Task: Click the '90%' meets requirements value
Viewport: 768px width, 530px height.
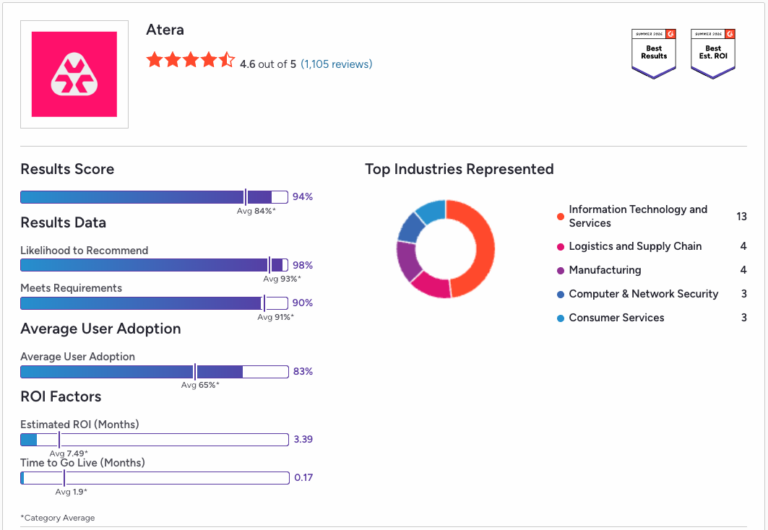Action: click(303, 303)
